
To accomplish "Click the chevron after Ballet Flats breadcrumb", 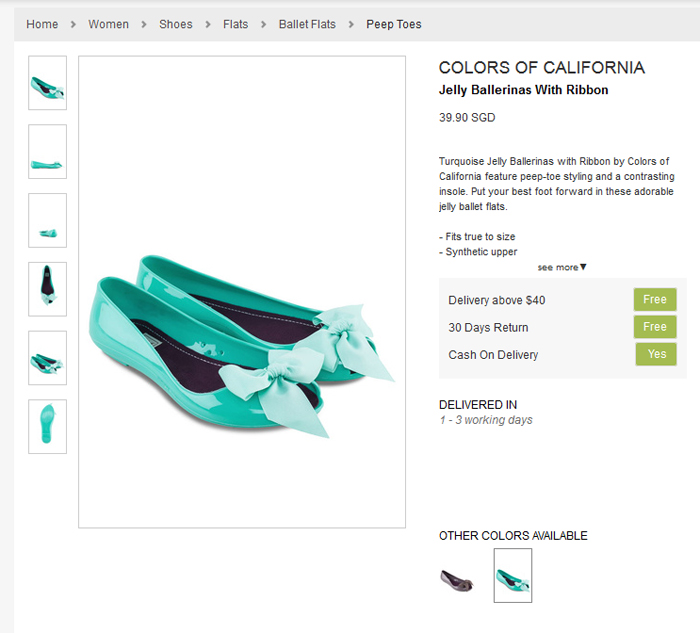I will (351, 24).
